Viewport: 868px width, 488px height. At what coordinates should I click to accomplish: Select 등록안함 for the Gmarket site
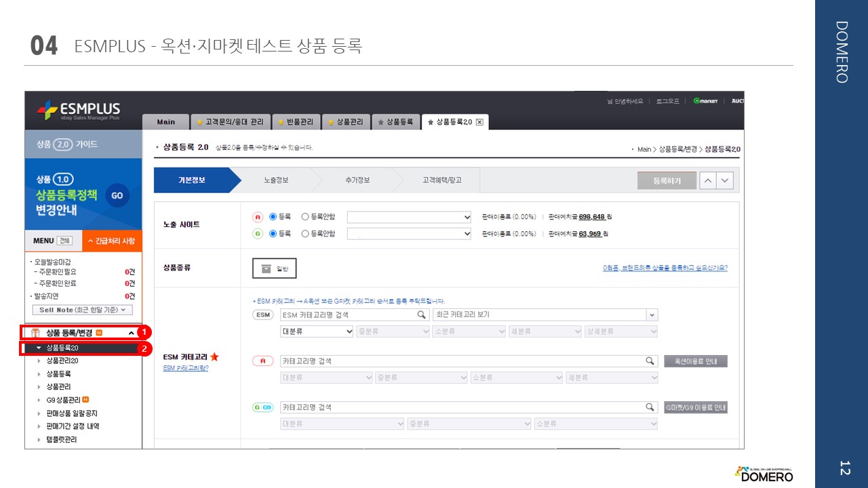(305, 234)
